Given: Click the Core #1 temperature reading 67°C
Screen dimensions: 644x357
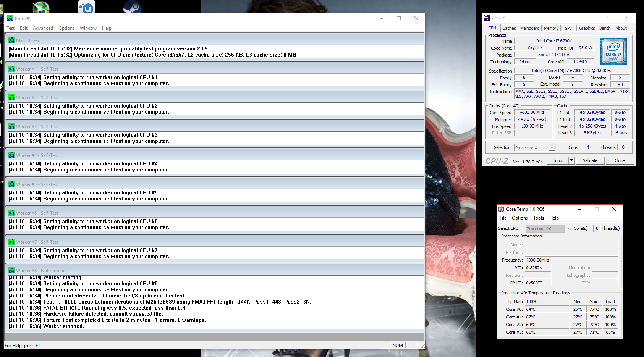Looking at the screenshot, I should (547, 317).
